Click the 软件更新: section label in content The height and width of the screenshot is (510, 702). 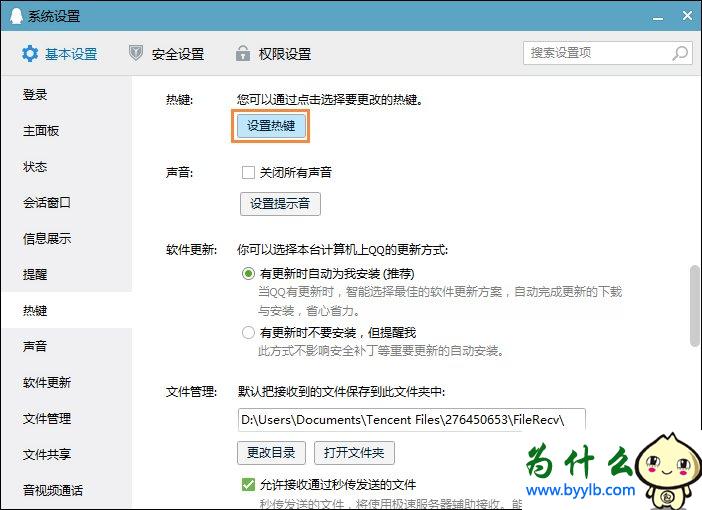click(x=191, y=249)
